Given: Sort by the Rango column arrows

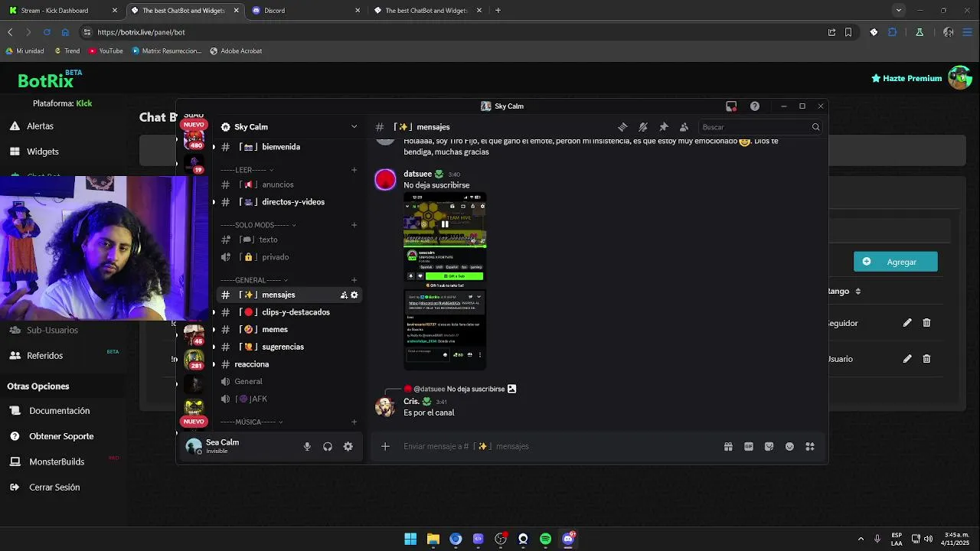Looking at the screenshot, I should tap(857, 291).
